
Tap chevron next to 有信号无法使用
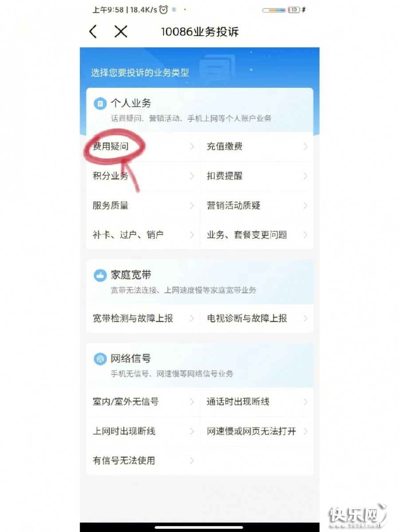[192, 461]
